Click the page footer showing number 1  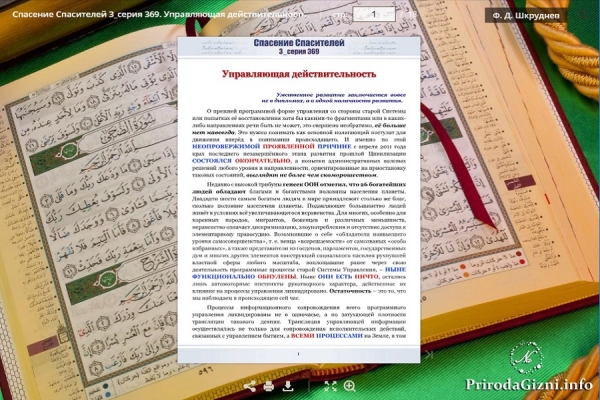point(298,354)
